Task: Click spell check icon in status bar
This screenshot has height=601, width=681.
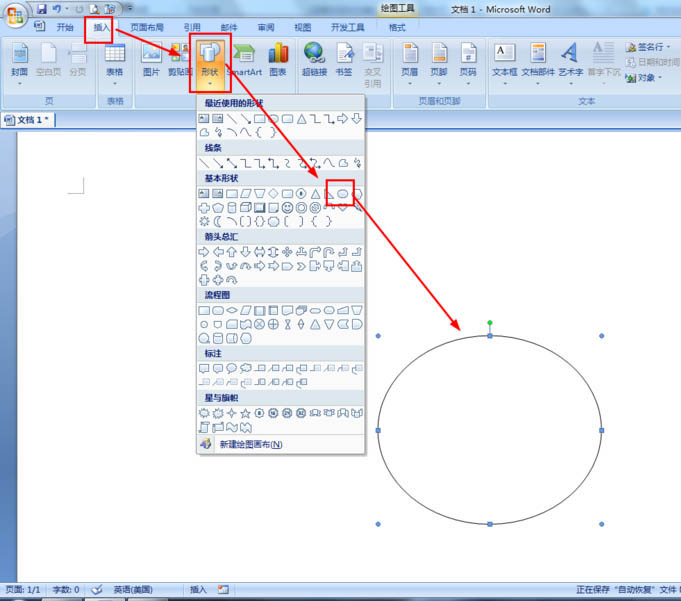Action: 97,589
